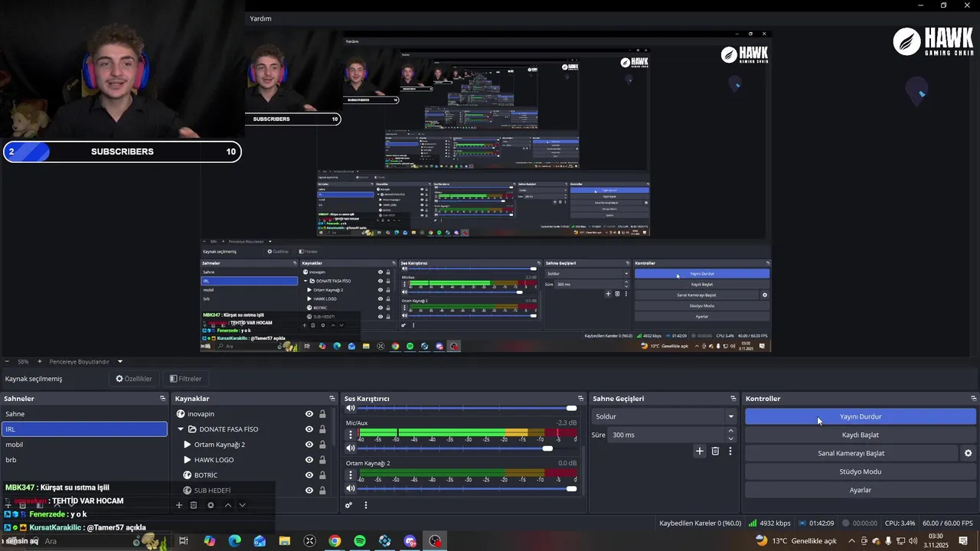Click the Süre 300 ms field
Image resolution: width=980 pixels, height=551 pixels.
pos(666,435)
